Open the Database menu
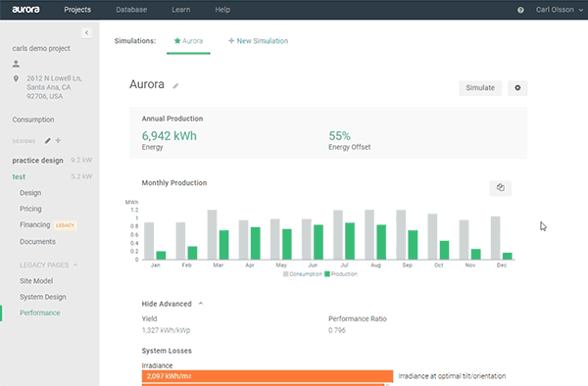 (x=131, y=10)
